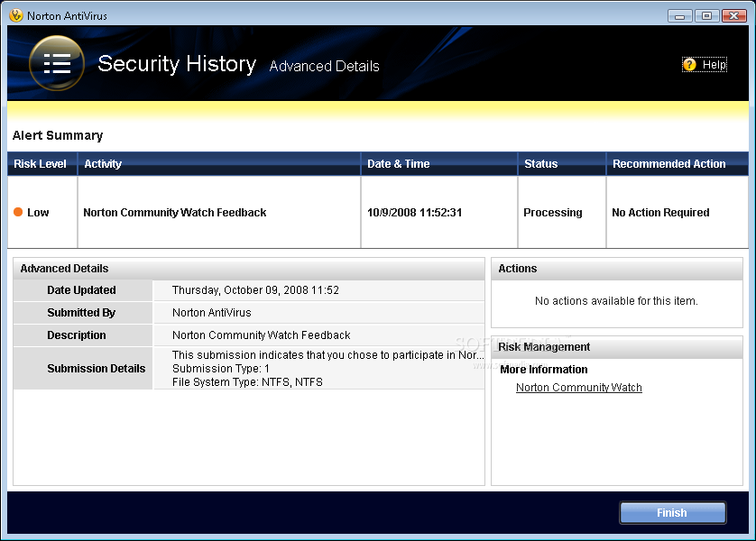The image size is (756, 541).
Task: Click the Submitted By row label
Action: click(81, 313)
